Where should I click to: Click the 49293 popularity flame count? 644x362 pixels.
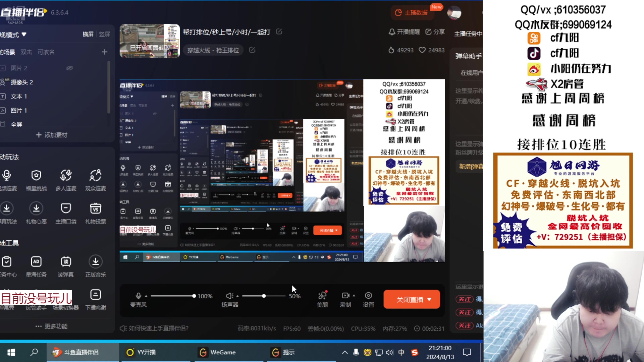pos(401,50)
